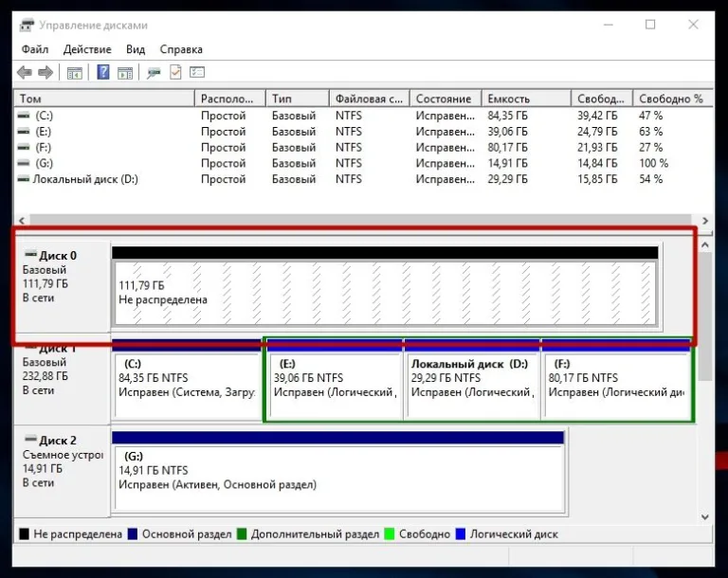Sort by the Состояние column header
728x578 pixels.
tap(446, 99)
